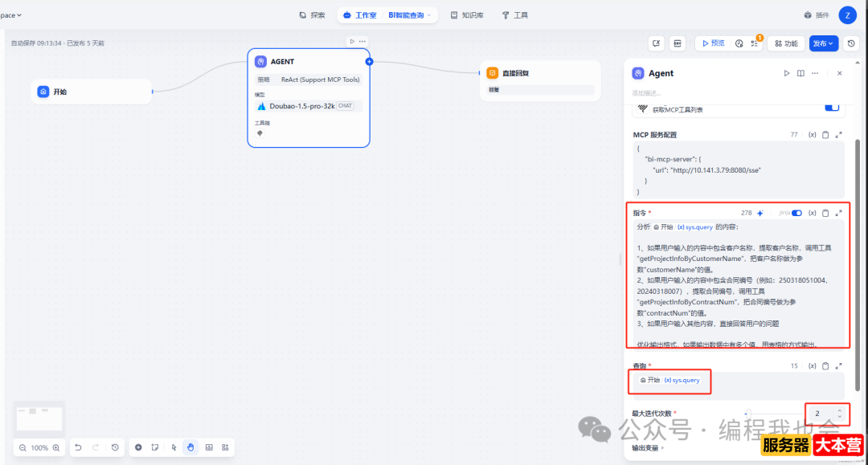The image size is (868, 465).
Task: Open 功能 features button
Action: pos(786,43)
